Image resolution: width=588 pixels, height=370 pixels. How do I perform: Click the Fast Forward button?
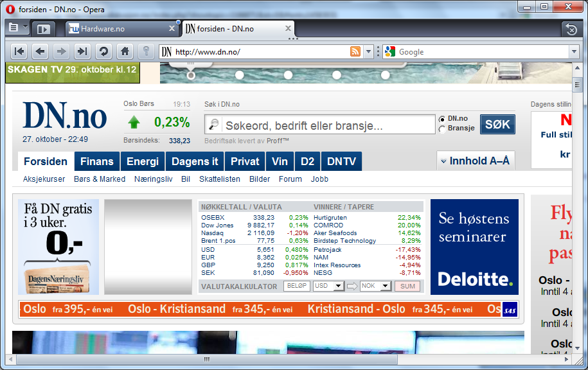coord(82,51)
